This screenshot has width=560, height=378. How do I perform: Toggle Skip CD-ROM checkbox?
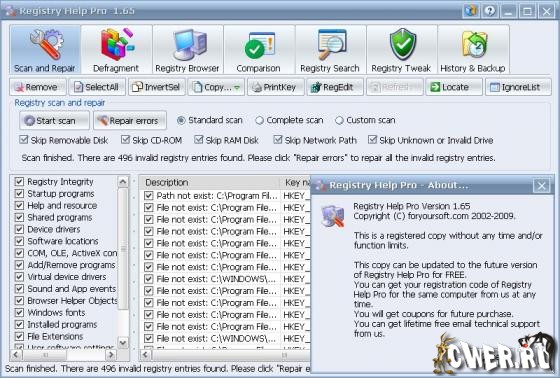point(125,140)
